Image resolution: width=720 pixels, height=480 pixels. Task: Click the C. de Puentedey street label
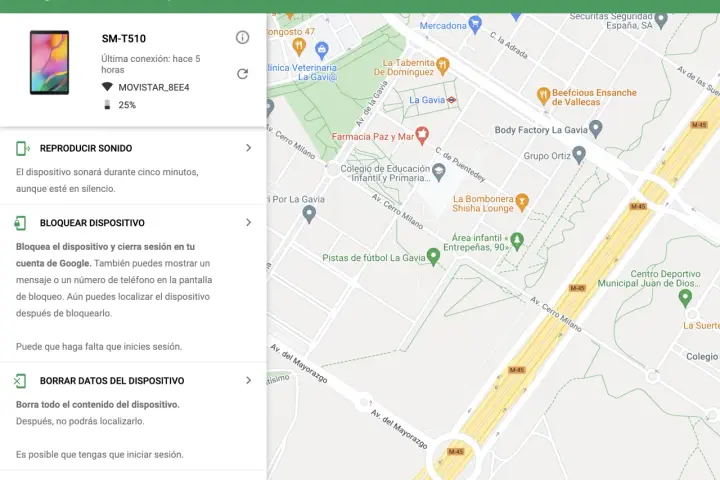click(x=460, y=164)
